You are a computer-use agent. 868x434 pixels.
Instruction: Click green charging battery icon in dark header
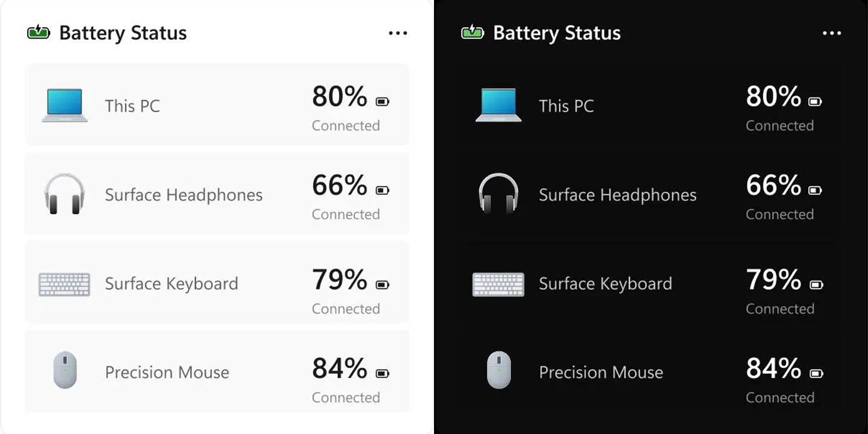473,32
